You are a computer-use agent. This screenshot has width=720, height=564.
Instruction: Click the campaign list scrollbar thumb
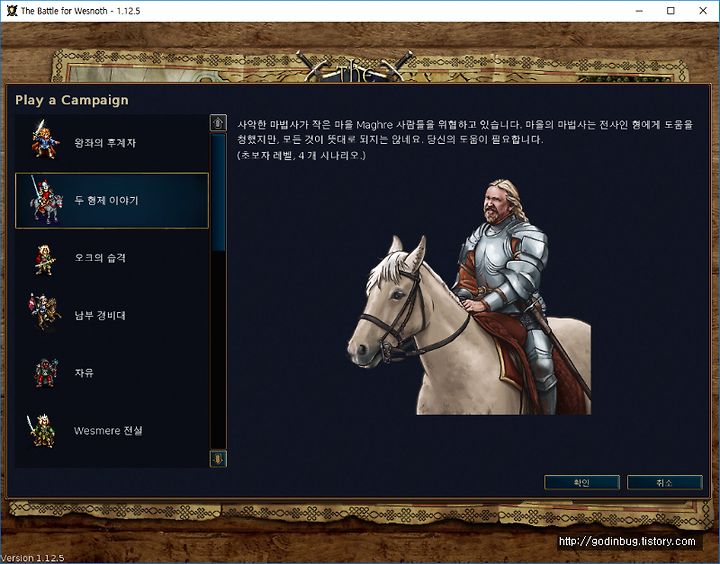(x=218, y=192)
